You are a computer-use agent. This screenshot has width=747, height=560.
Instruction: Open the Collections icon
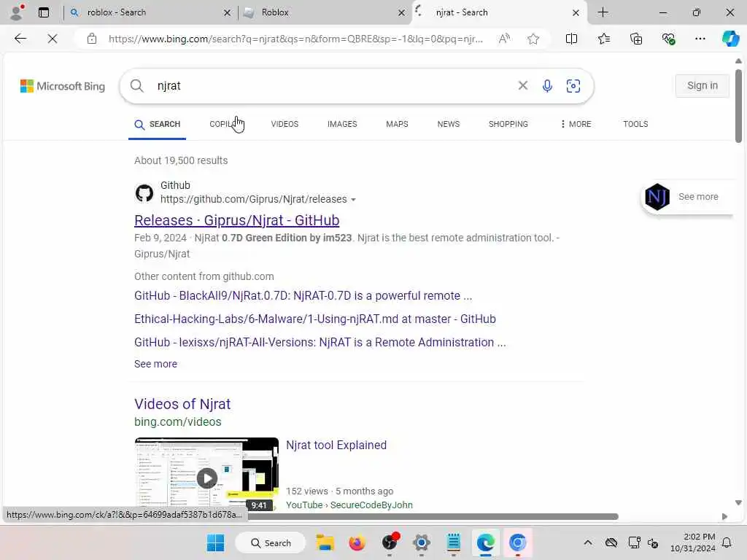coord(636,39)
